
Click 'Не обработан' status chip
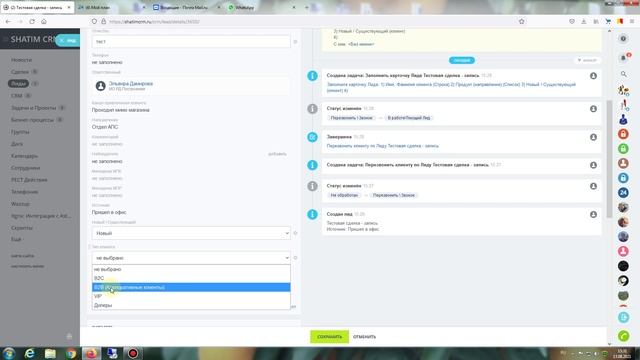(344, 195)
